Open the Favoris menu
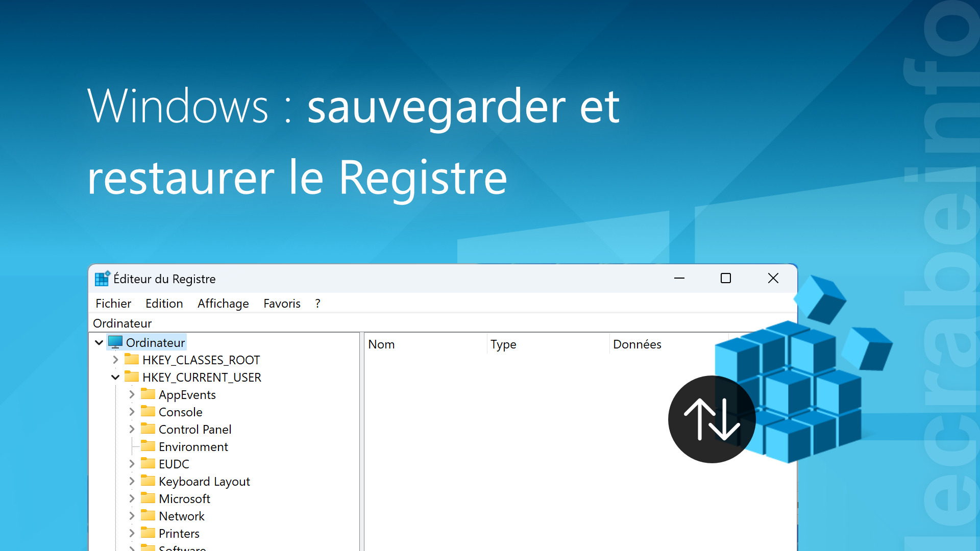980x551 pixels. (282, 304)
